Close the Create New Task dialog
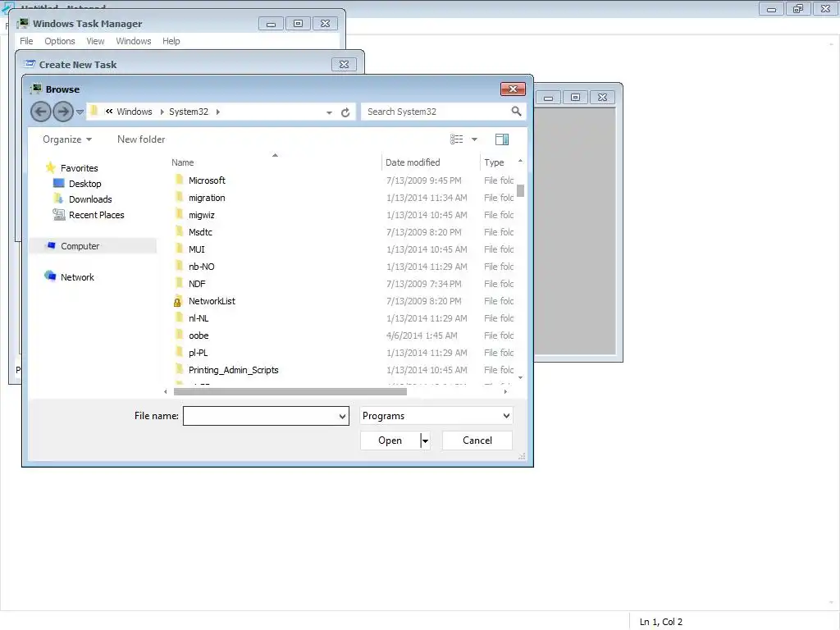 [x=344, y=64]
